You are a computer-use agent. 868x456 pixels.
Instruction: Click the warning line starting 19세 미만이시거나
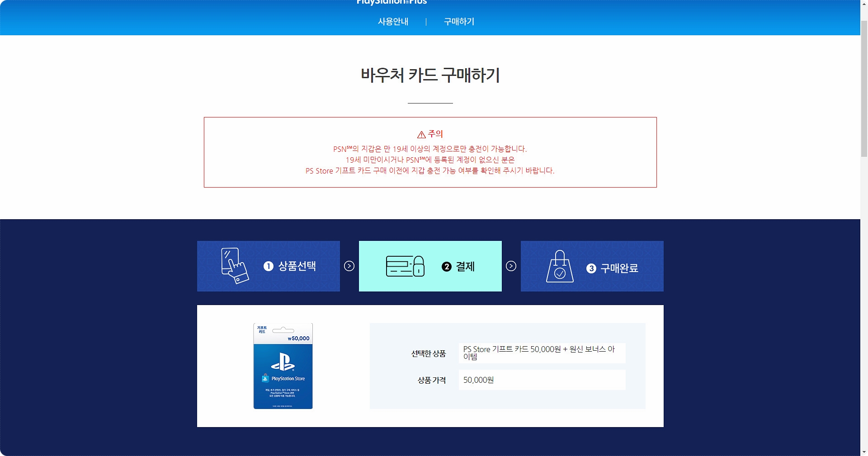[430, 160]
